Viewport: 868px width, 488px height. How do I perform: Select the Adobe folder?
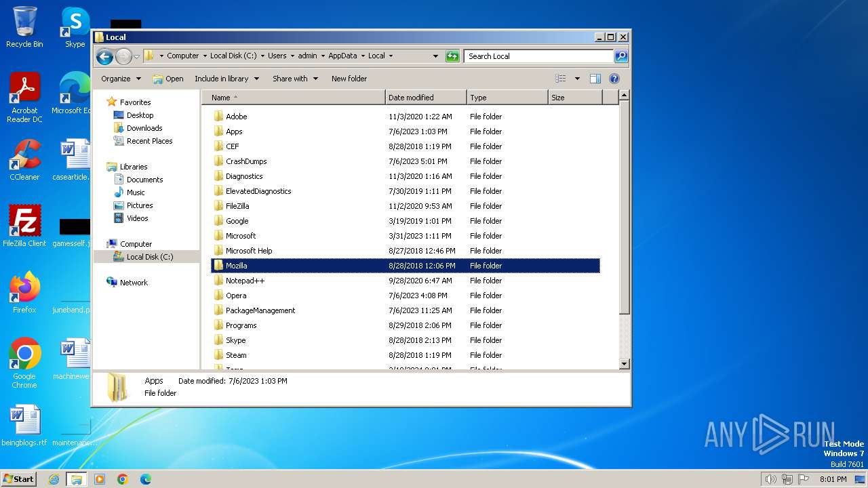[x=406, y=117]
